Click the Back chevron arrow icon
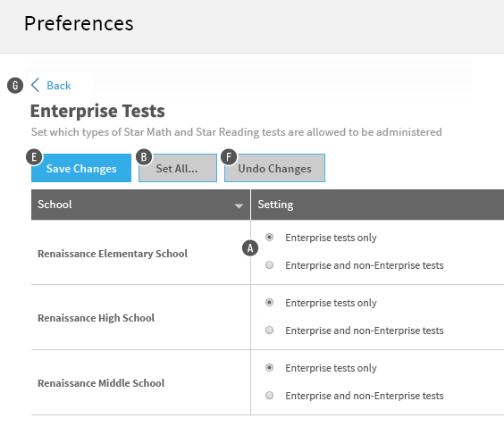Viewport: 504px width, 435px height. 35,85
